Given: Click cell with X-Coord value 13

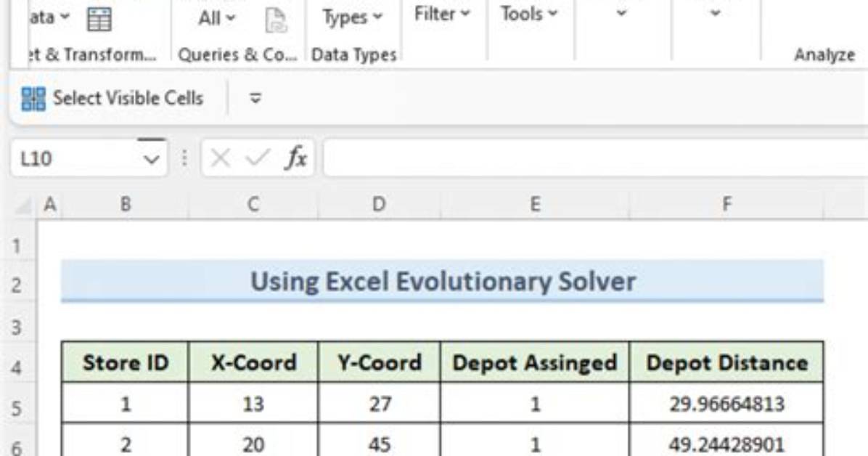Looking at the screenshot, I should pos(253,404).
